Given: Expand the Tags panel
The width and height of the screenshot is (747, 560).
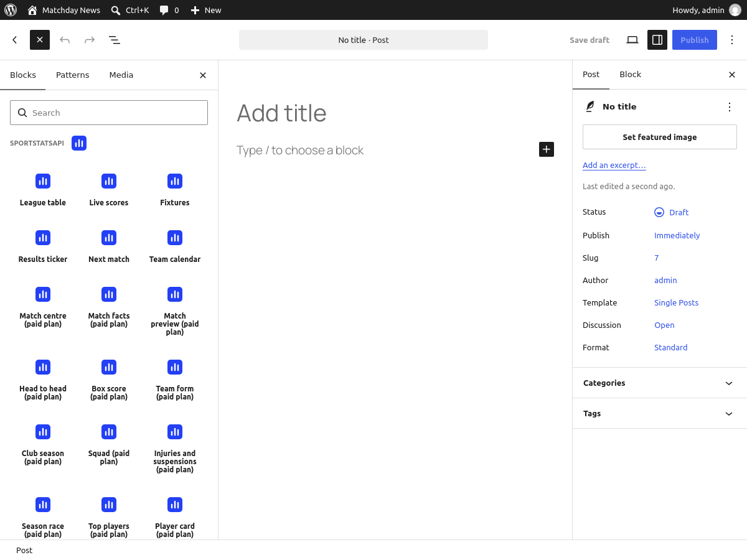Looking at the screenshot, I should pos(659,413).
